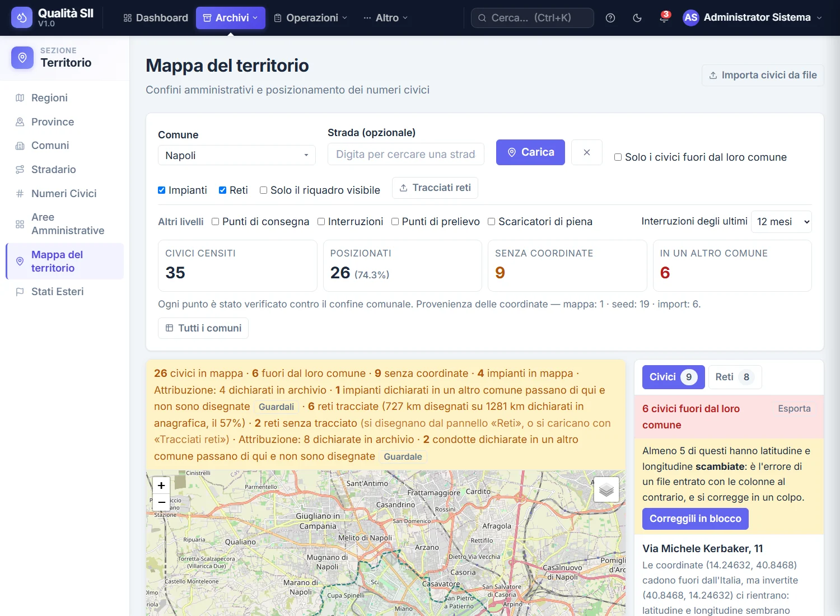Expand the Archivi menu
The width and height of the screenshot is (840, 616).
tap(231, 18)
